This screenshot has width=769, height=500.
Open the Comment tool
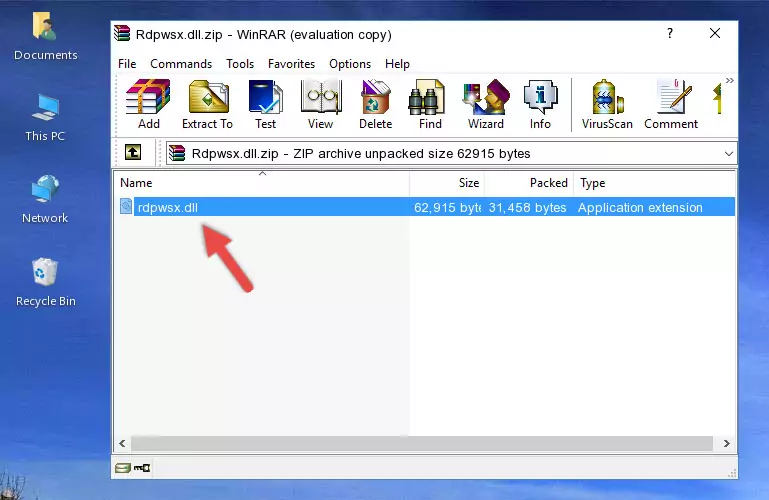671,104
